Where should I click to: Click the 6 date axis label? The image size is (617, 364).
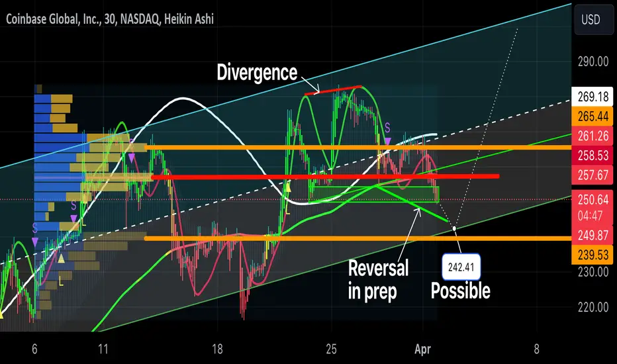(34, 349)
